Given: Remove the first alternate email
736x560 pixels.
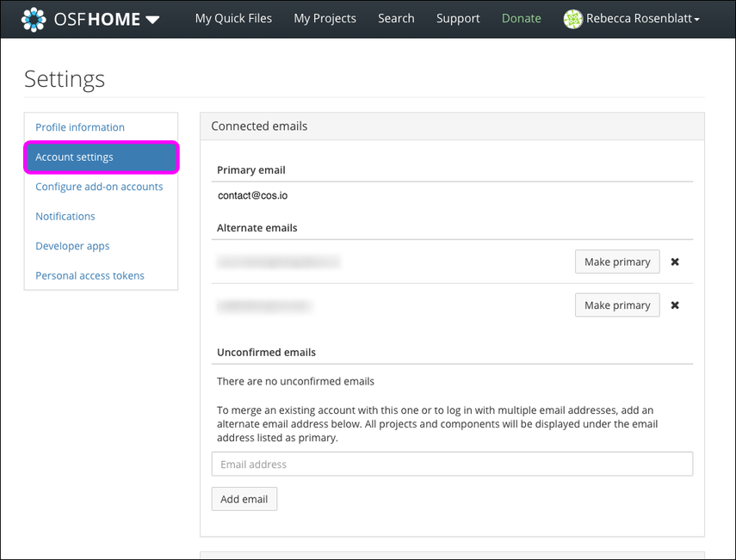Looking at the screenshot, I should pyautogui.click(x=675, y=262).
